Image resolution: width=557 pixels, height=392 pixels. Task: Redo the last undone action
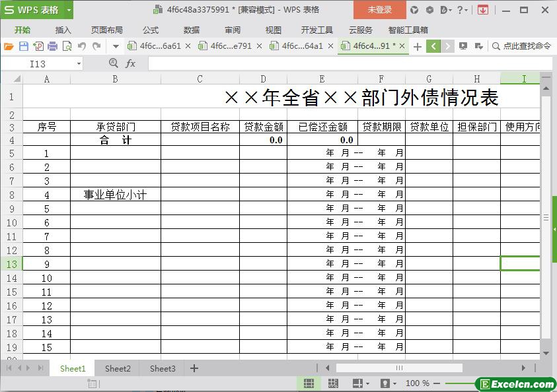click(x=96, y=46)
